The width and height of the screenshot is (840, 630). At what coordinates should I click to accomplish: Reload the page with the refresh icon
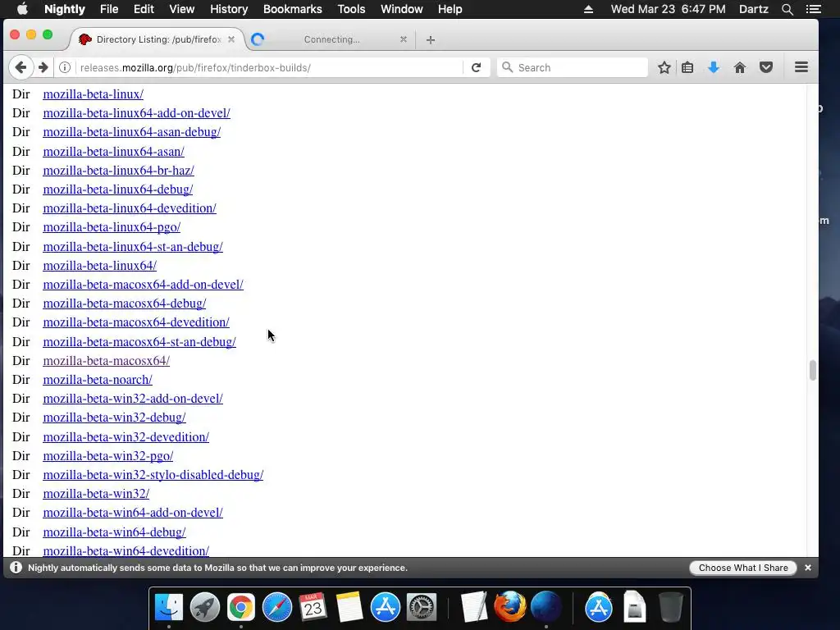(x=477, y=67)
